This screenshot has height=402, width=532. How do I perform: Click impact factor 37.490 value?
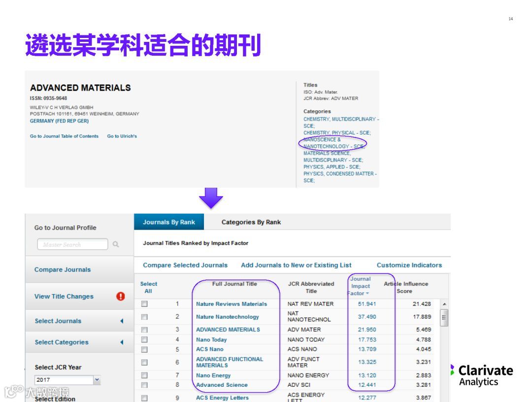point(367,316)
